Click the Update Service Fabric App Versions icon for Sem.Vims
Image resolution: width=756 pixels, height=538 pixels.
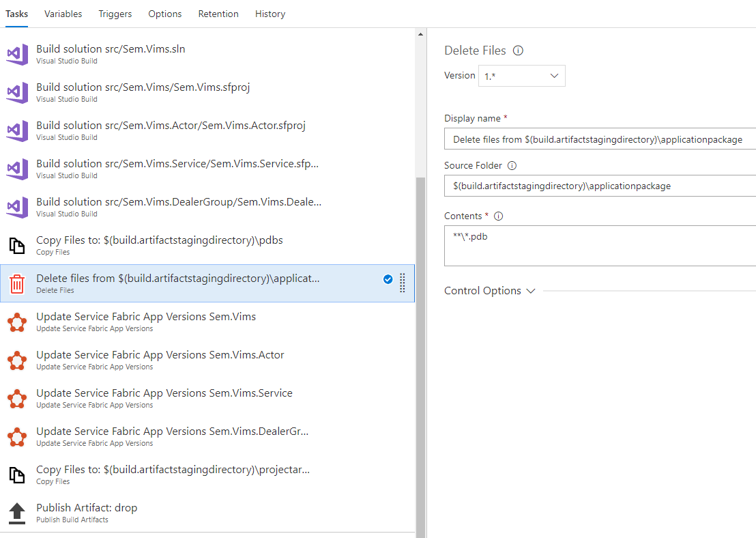point(16,322)
